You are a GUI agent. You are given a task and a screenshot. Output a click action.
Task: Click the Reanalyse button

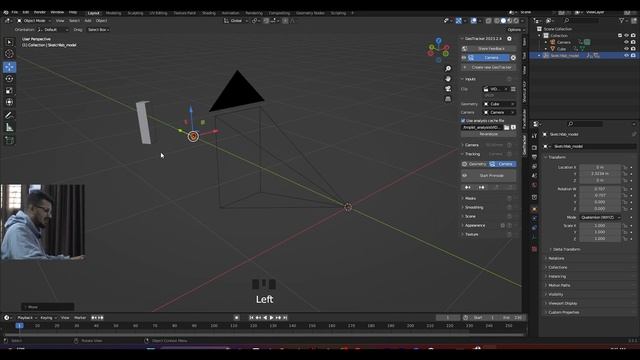[489, 134]
